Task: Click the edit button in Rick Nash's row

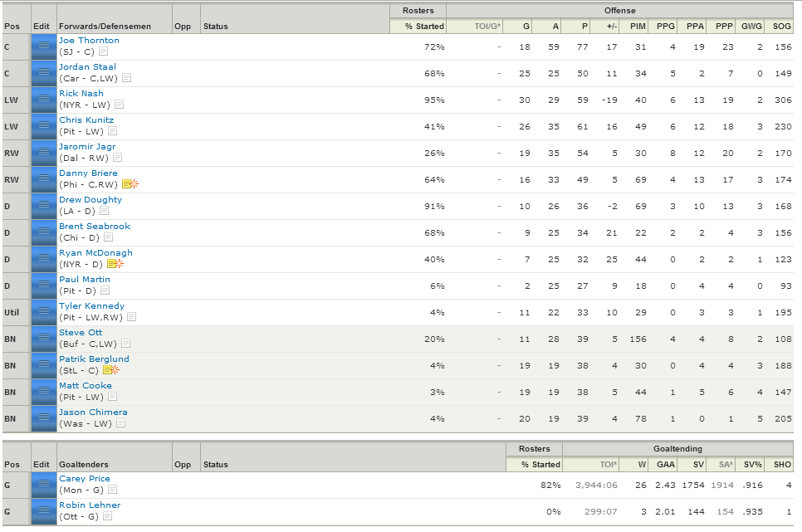Action: pyautogui.click(x=44, y=100)
